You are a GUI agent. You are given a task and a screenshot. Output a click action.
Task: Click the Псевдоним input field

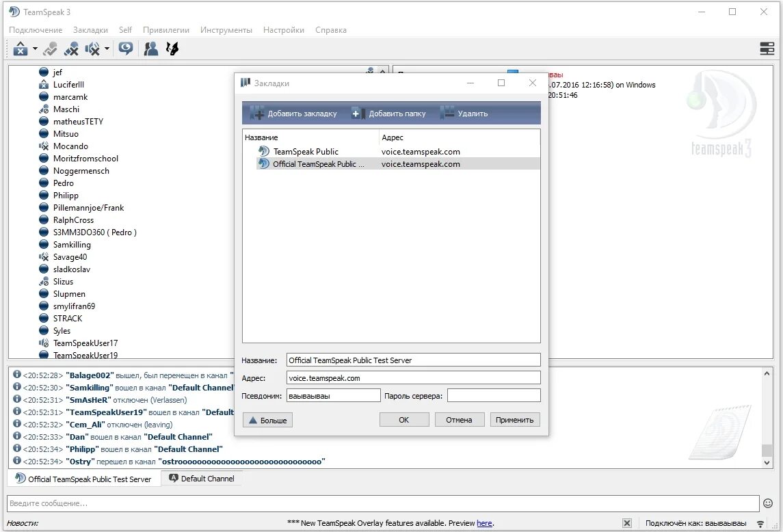tap(334, 396)
